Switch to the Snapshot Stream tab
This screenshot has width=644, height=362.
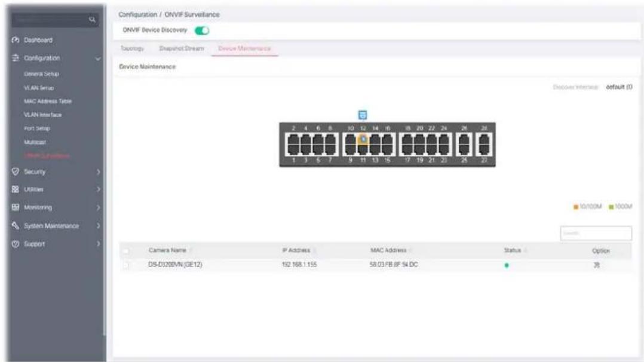coord(182,48)
